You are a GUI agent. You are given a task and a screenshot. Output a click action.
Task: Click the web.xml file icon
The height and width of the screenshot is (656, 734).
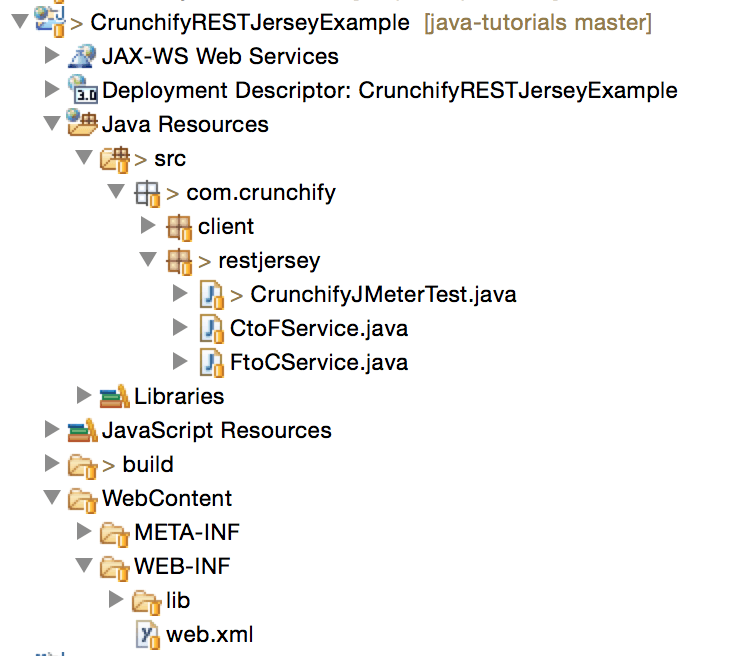pos(147,634)
